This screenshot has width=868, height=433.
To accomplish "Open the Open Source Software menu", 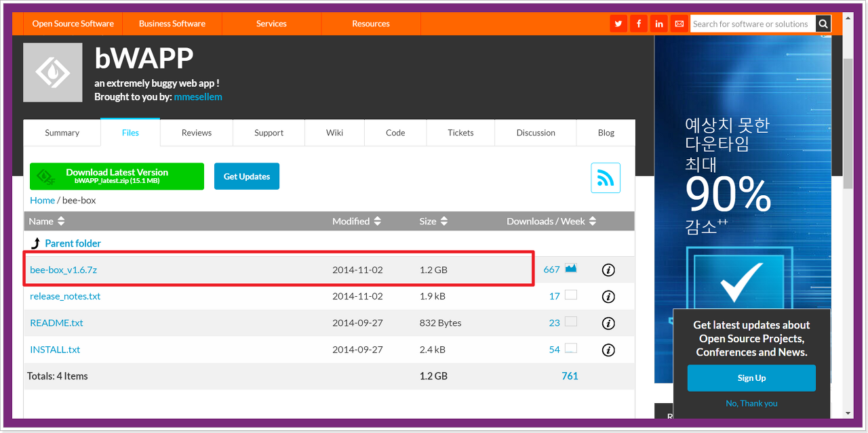I will coord(73,24).
